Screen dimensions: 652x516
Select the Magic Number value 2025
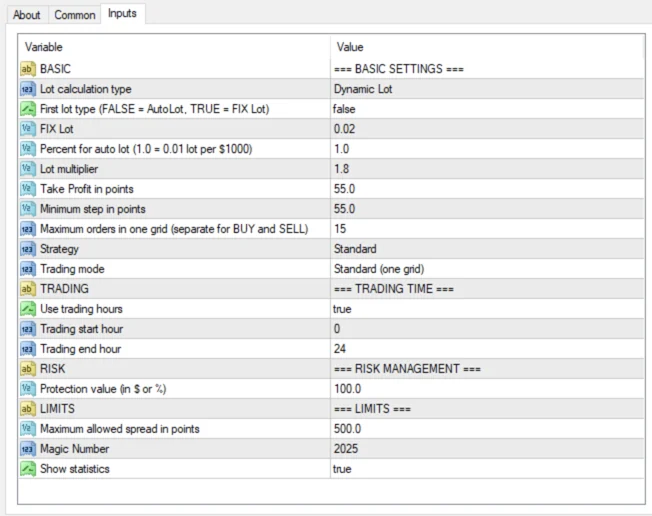(487, 449)
